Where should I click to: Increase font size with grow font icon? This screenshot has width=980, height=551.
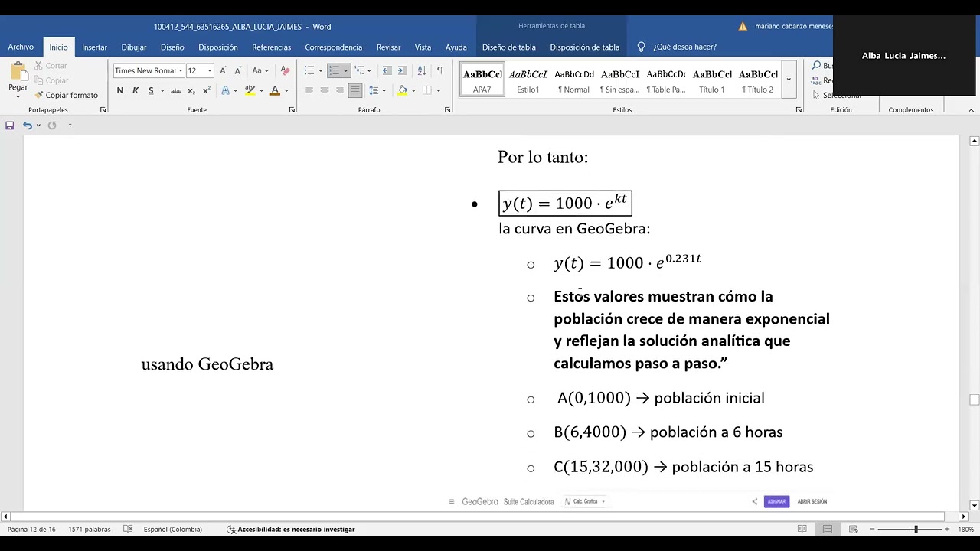coord(223,70)
